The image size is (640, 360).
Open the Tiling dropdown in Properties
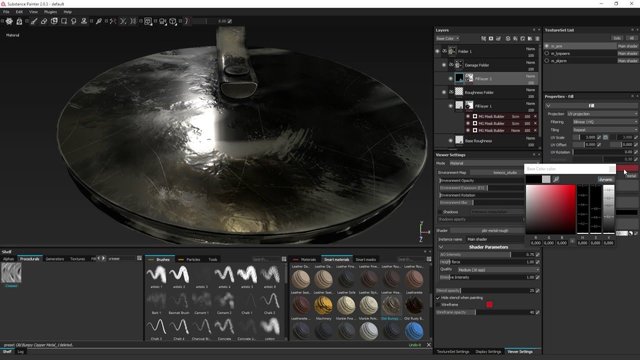point(605,130)
